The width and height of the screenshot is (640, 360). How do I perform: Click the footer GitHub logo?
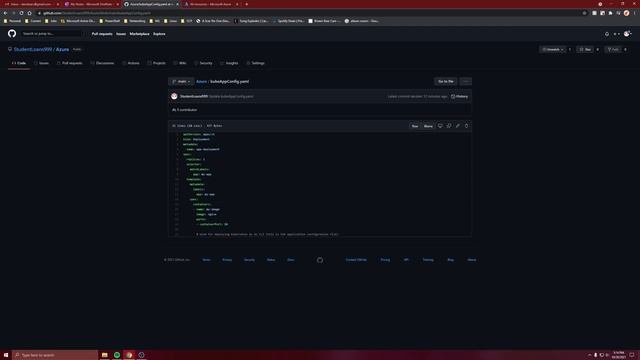tap(320, 260)
